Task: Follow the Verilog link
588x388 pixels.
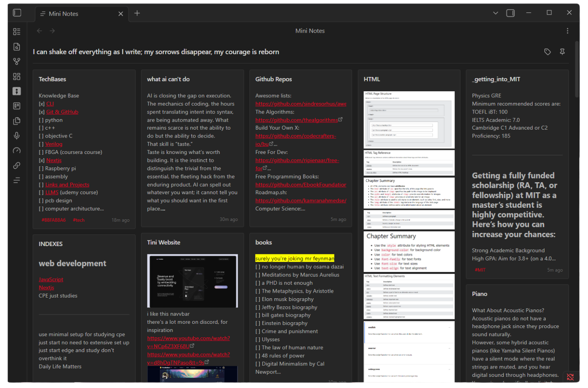Action: 54,144
